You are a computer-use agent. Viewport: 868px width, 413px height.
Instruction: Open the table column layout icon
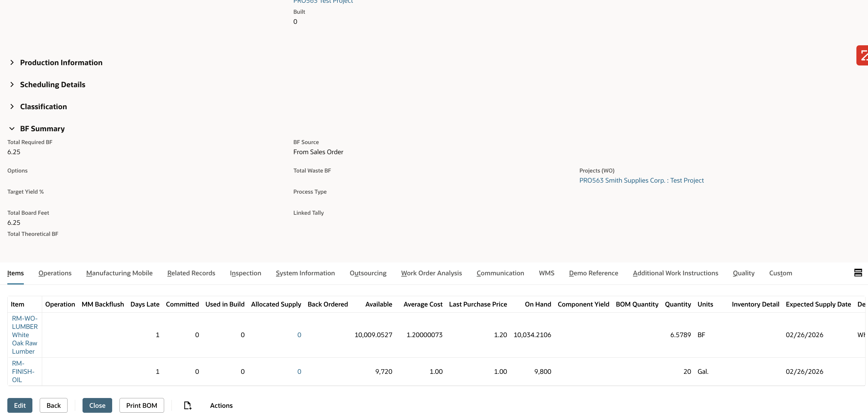click(x=858, y=273)
